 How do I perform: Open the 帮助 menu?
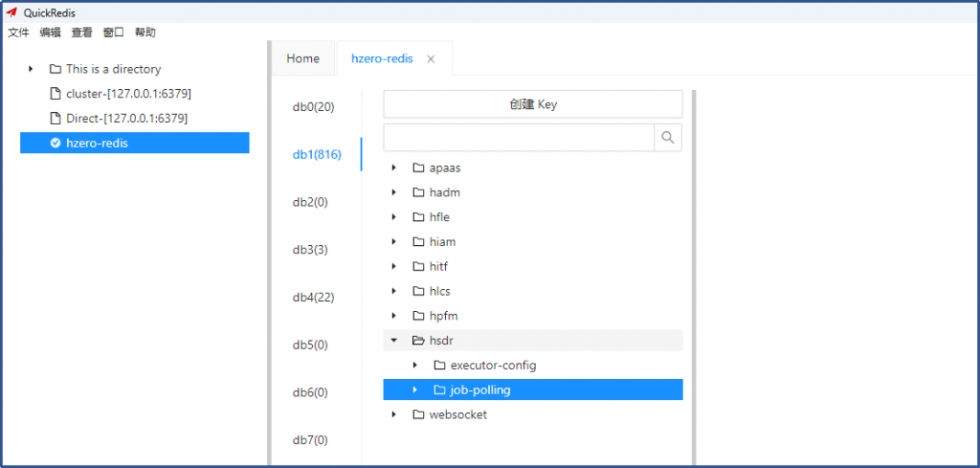tap(145, 33)
